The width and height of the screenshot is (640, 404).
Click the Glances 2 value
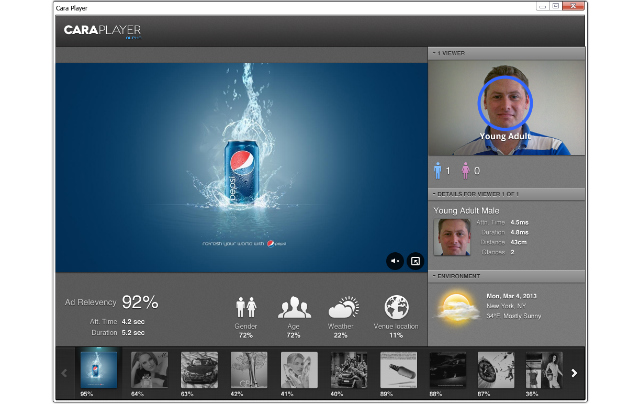[512, 252]
